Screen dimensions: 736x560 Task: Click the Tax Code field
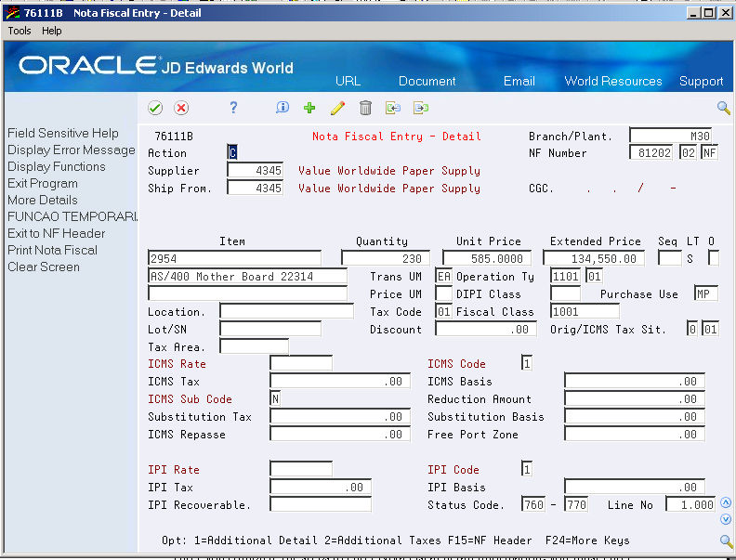pos(443,311)
